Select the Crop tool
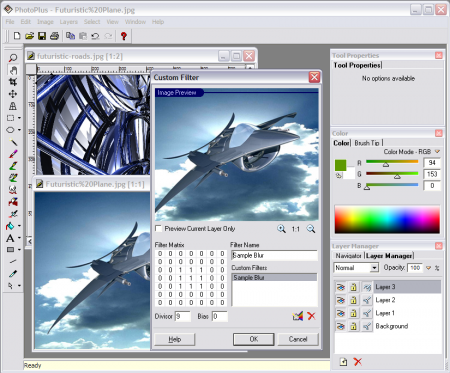This screenshot has width=450, height=373. (x=13, y=82)
